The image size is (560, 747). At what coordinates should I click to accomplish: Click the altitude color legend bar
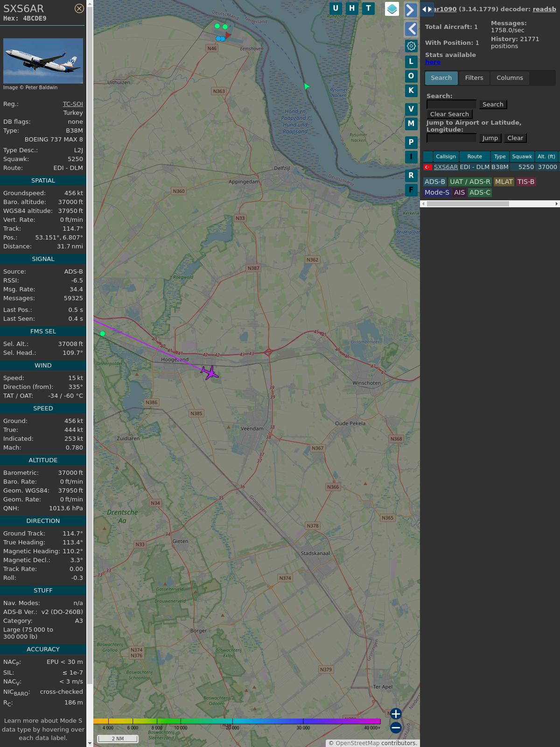(237, 721)
